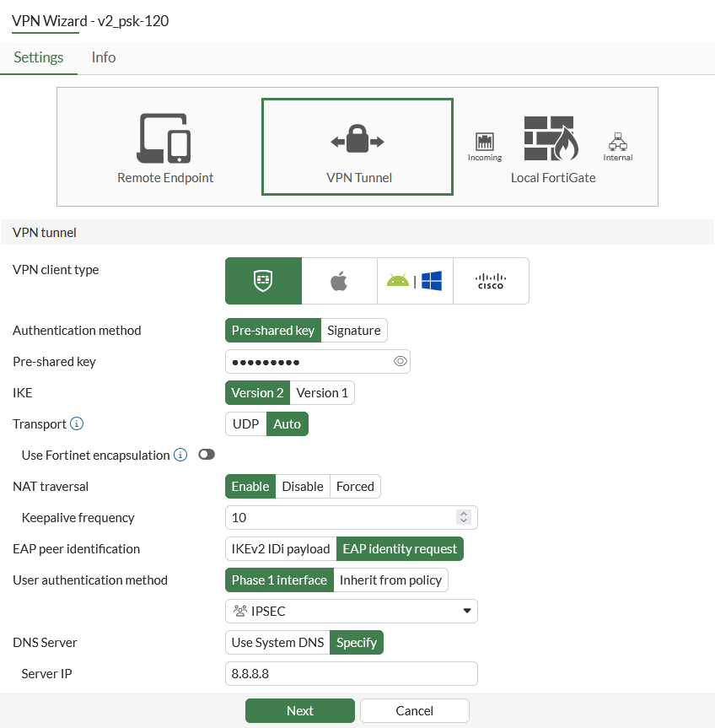
Task: Open Transport info tooltip icon
Action: coord(77,423)
